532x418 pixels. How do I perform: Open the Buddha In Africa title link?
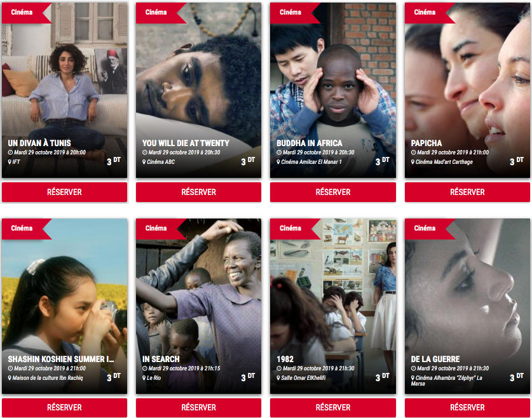click(310, 143)
